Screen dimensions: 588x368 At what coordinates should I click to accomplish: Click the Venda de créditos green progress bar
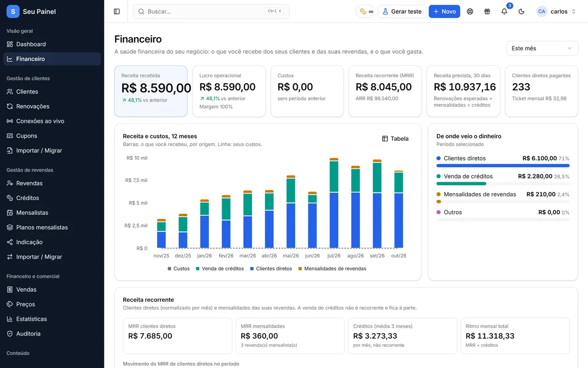pyautogui.click(x=461, y=184)
